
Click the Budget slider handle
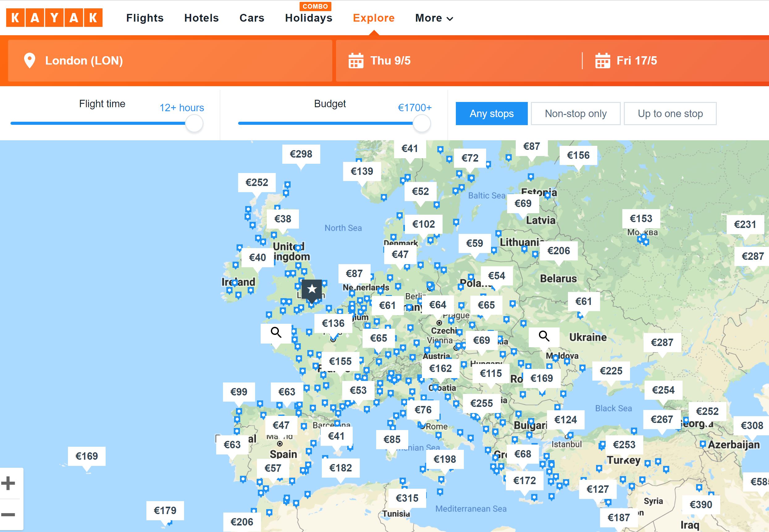(422, 123)
